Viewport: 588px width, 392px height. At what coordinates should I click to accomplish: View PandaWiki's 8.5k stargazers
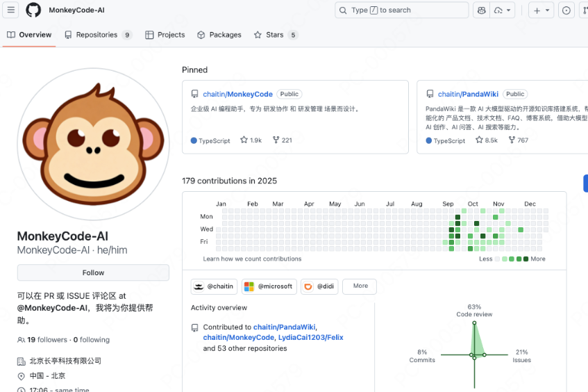click(487, 140)
